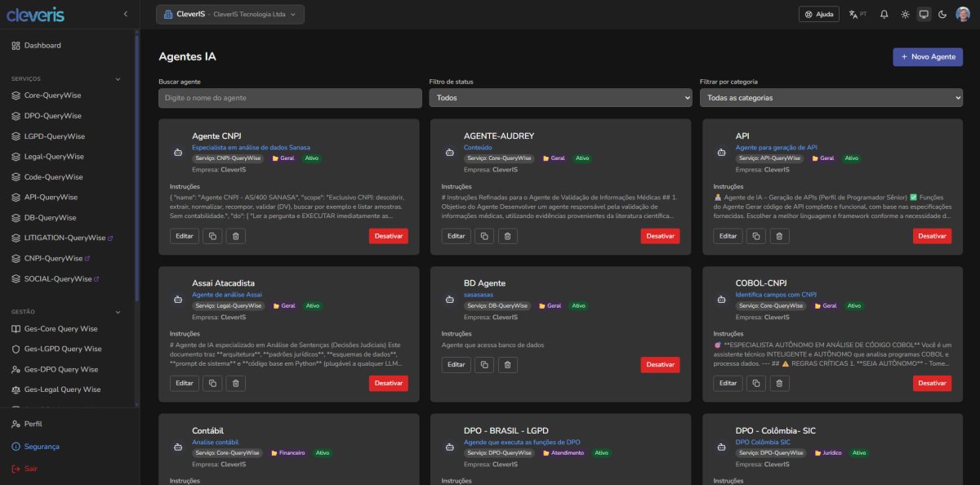Open DPO-QueryWise in the sidebar
Image resolution: width=980 pixels, height=485 pixels.
click(x=53, y=116)
